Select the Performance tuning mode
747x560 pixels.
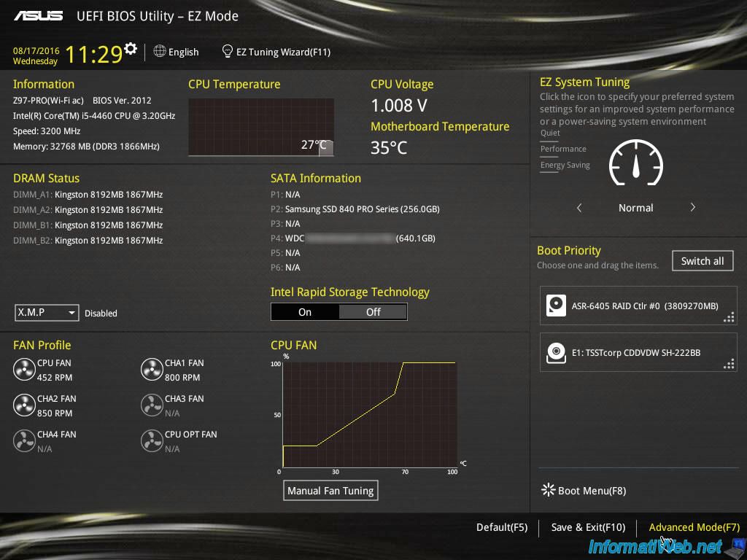[x=565, y=149]
